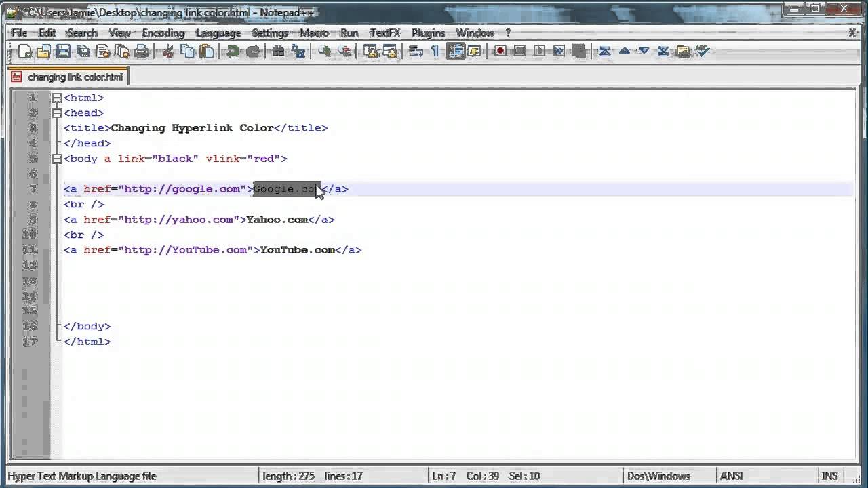This screenshot has height=488, width=868.
Task: Click the Paste toolbar icon
Action: click(x=207, y=52)
